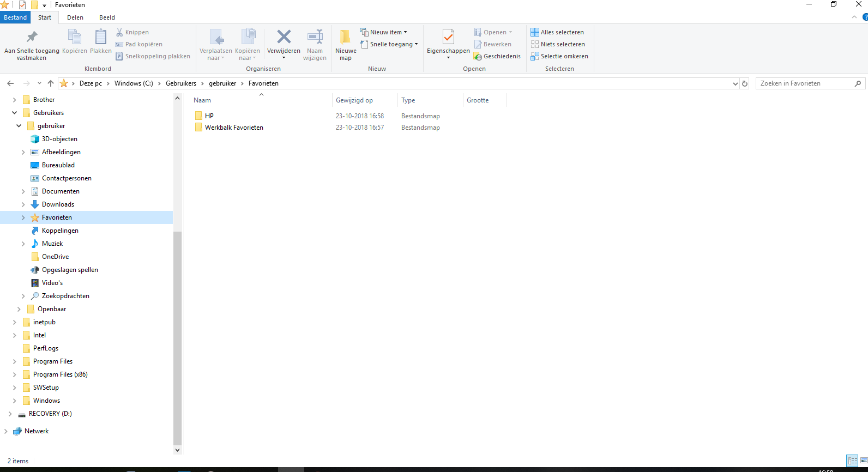Select Downloads in navigation pane

click(x=58, y=204)
